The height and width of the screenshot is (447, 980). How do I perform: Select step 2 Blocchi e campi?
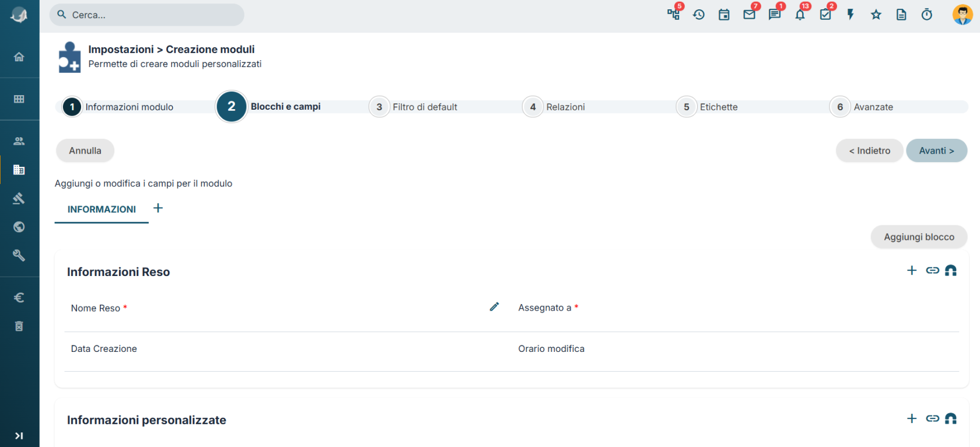click(269, 106)
